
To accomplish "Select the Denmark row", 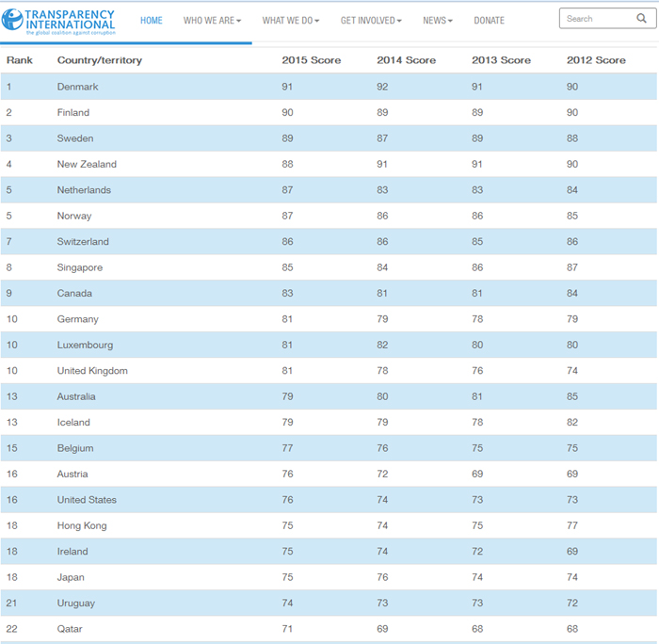I will pyautogui.click(x=77, y=87).
